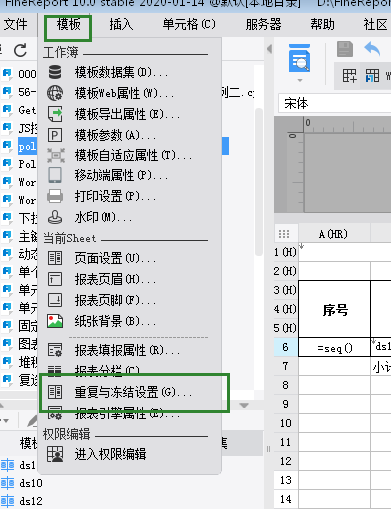Viewport: 391px width, 509px height.
Task: Open the 模板 menu
Action: [x=68, y=24]
